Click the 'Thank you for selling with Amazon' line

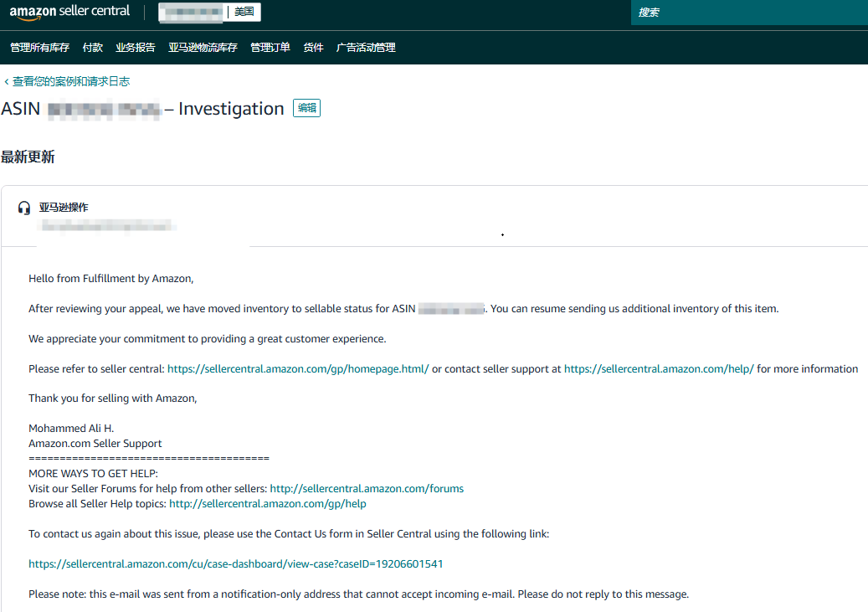click(112, 399)
